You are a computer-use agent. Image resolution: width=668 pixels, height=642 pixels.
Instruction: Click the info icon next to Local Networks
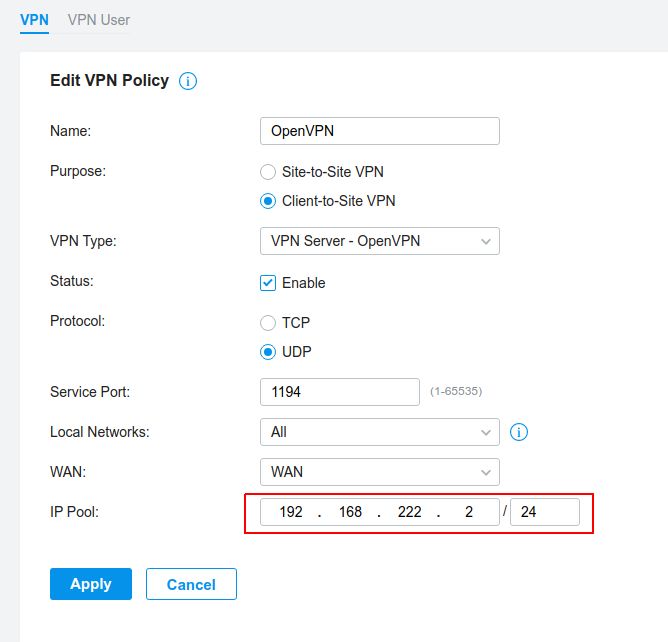pyautogui.click(x=518, y=432)
